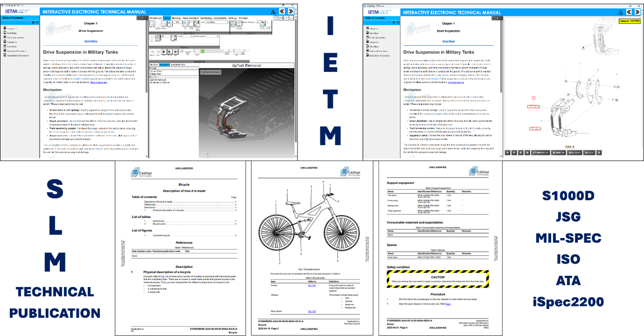644x336 pixels.
Task: Click the folder icon in the Table of Contents header
Action: click(36, 21)
